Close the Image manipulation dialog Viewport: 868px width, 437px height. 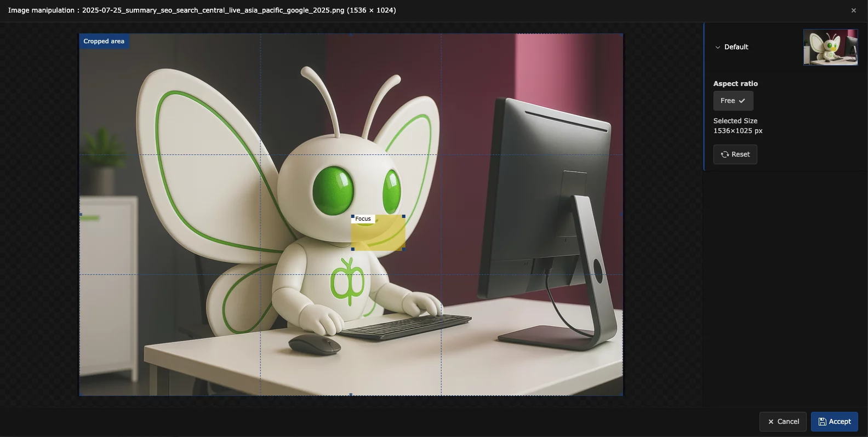tap(853, 10)
